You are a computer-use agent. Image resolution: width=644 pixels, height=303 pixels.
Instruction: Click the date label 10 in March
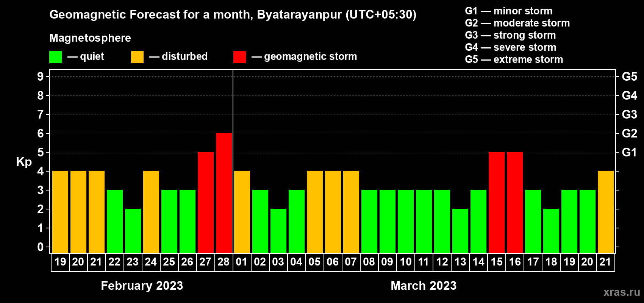406,262
